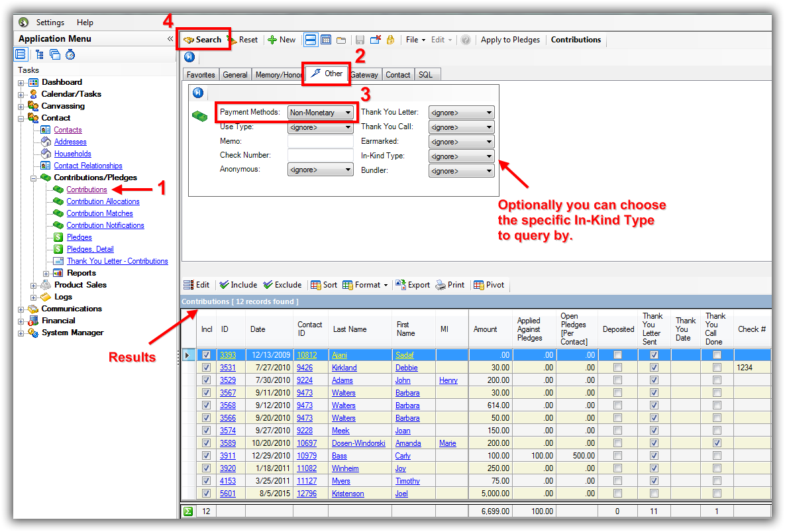Viewport: 785px width, 532px height.
Task: Click the Reset toolbar icon
Action: 232,40
